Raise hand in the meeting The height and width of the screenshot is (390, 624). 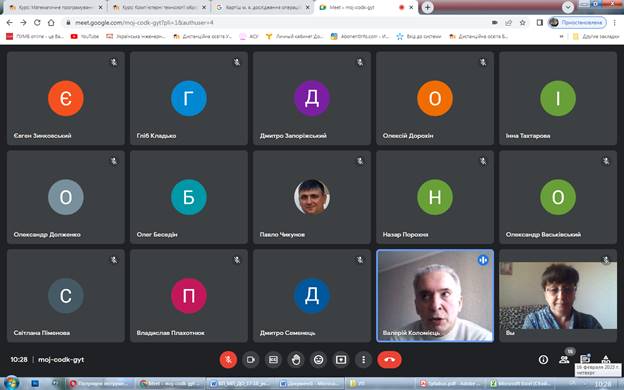pos(296,360)
